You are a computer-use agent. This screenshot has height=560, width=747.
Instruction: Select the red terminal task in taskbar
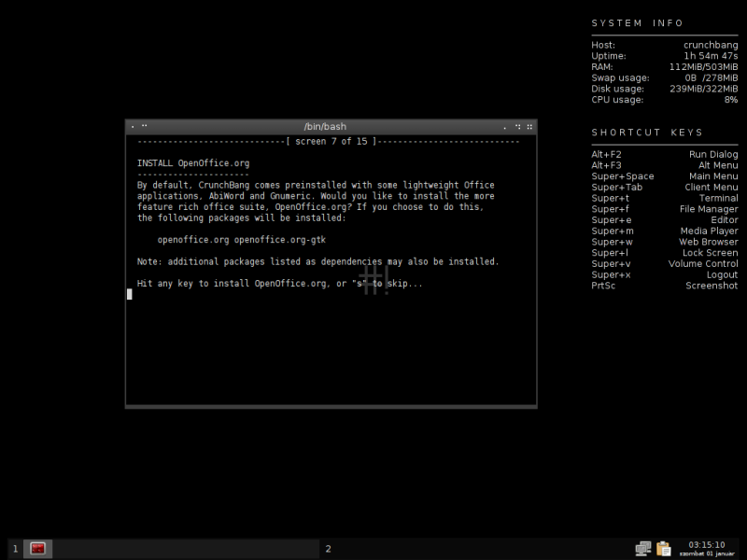(37, 548)
